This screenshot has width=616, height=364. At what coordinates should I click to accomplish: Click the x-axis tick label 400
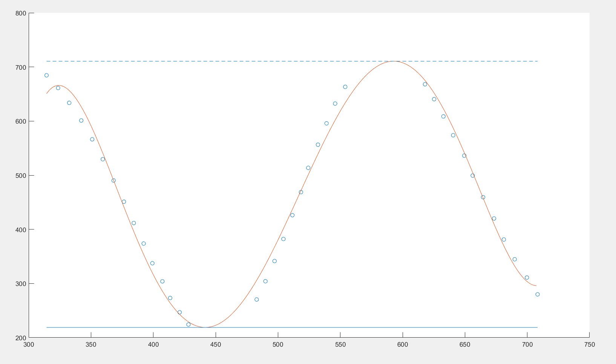[x=153, y=344]
